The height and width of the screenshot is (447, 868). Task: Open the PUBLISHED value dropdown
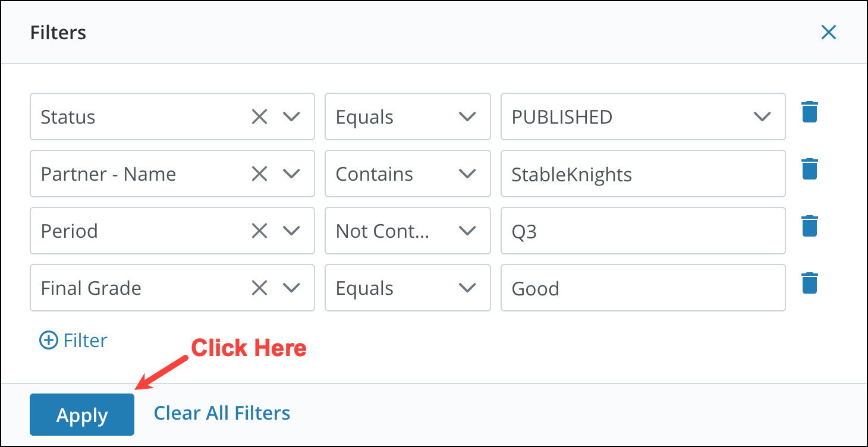pyautogui.click(x=762, y=117)
